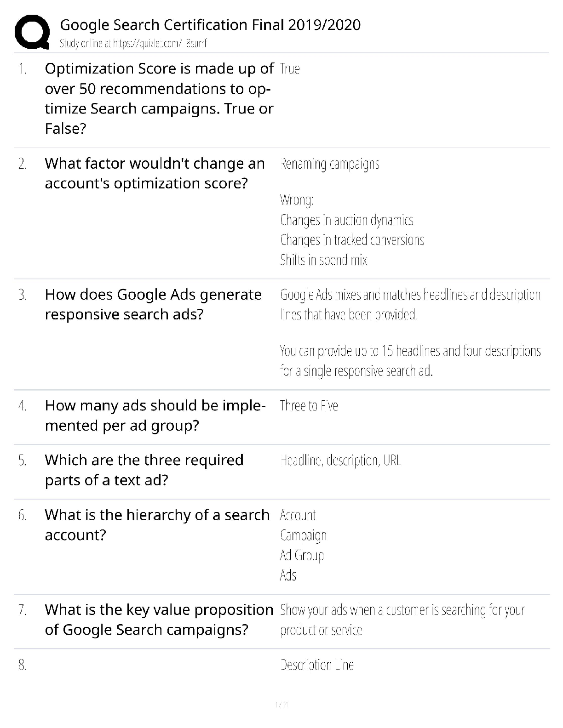The image size is (563, 728).
Task: Select question 1 about Optimization Score
Action: [x=159, y=98]
